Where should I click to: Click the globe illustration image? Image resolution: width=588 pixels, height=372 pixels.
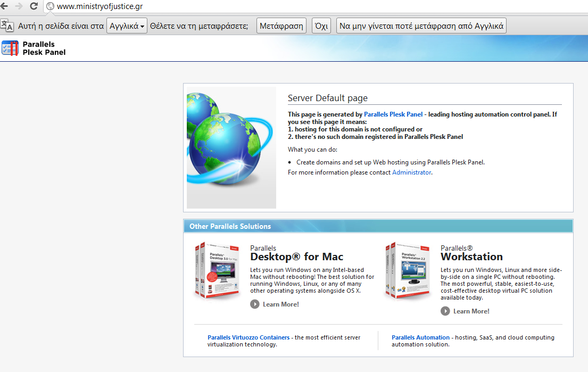click(231, 147)
